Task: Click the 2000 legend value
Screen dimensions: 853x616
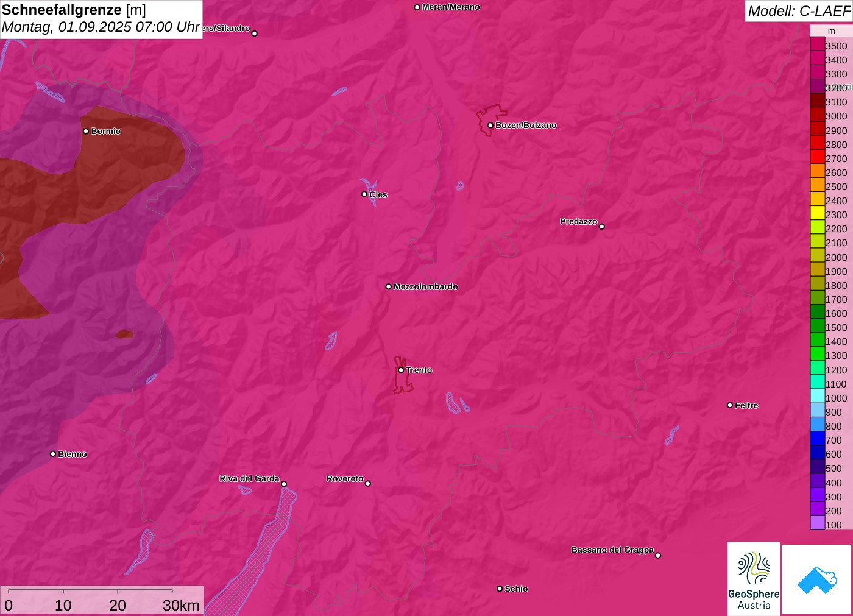Action: pyautogui.click(x=837, y=257)
